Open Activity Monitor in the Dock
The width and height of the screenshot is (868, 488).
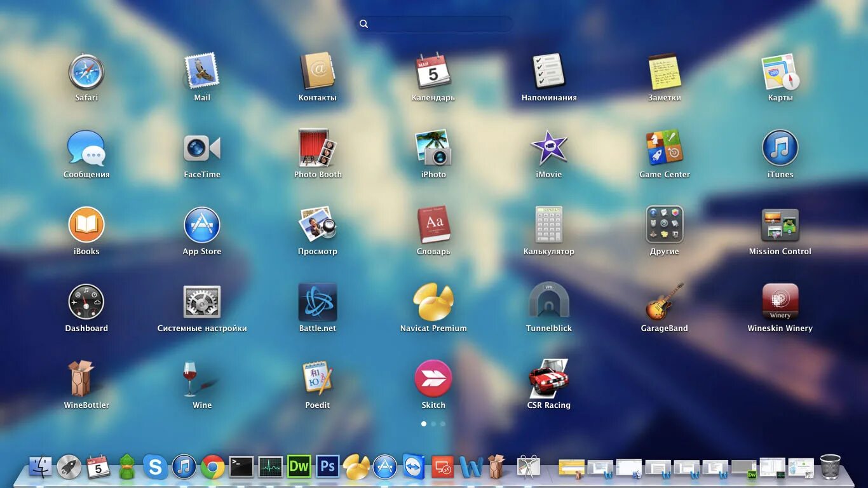click(270, 467)
